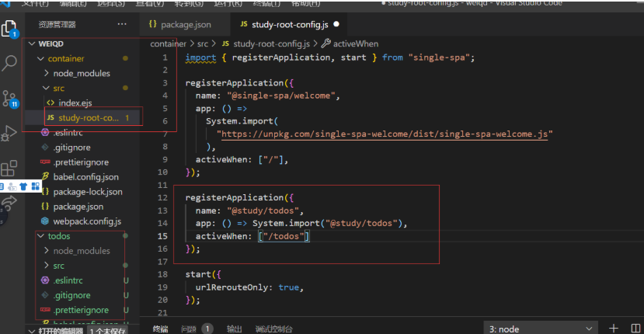The height and width of the screenshot is (334, 644).
Task: Open .prettierignore marked U under todos
Action: point(81,310)
